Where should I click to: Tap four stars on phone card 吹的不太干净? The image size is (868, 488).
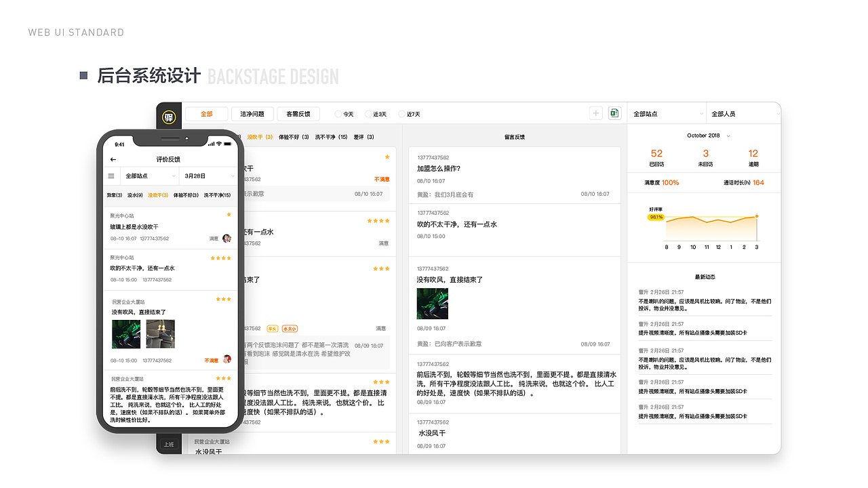coord(220,258)
